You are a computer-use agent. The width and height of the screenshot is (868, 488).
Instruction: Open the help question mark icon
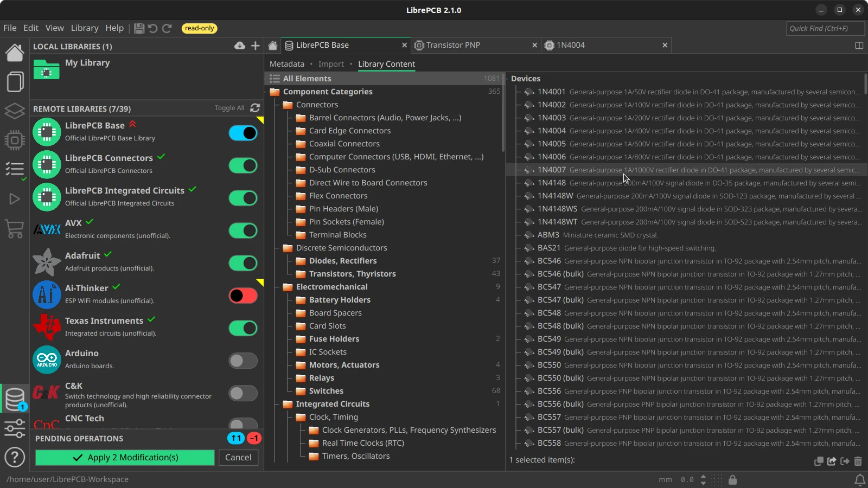click(x=15, y=458)
